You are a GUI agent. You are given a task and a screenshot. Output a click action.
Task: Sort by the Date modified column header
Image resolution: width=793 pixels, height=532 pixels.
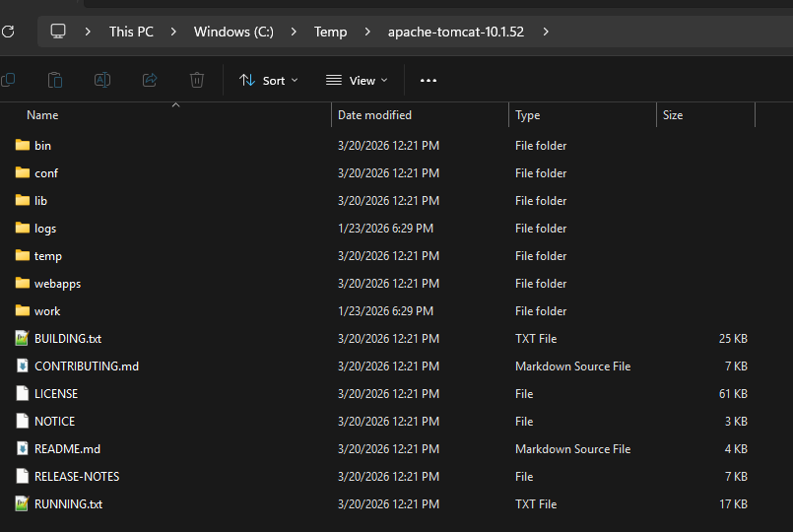click(x=374, y=115)
